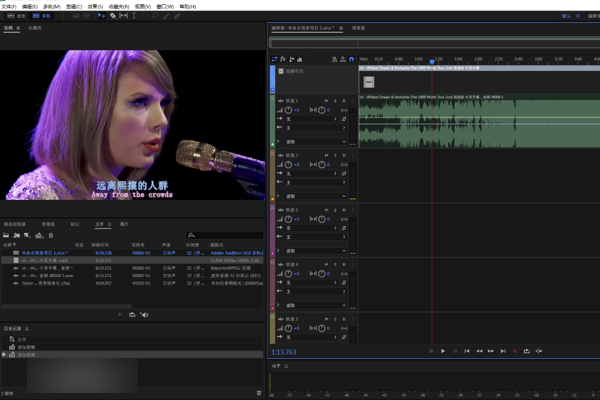Select the Paintbrush Selection tool

[166, 16]
